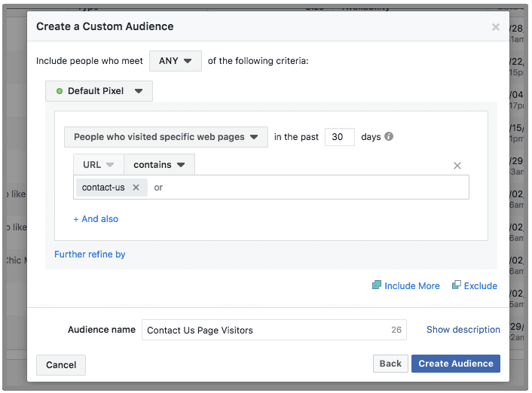The width and height of the screenshot is (532, 393).
Task: Click the Include More icon
Action: click(377, 285)
